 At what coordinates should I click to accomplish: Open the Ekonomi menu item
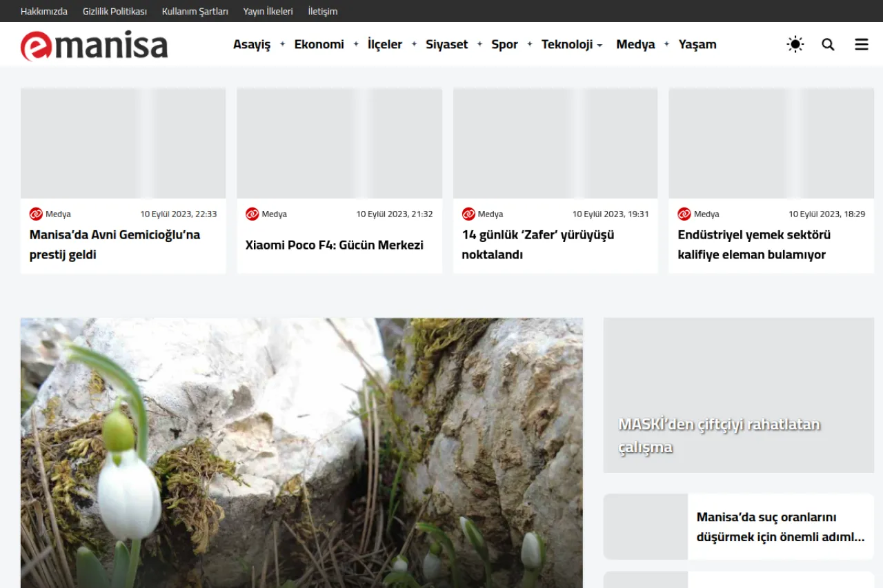[x=319, y=44]
